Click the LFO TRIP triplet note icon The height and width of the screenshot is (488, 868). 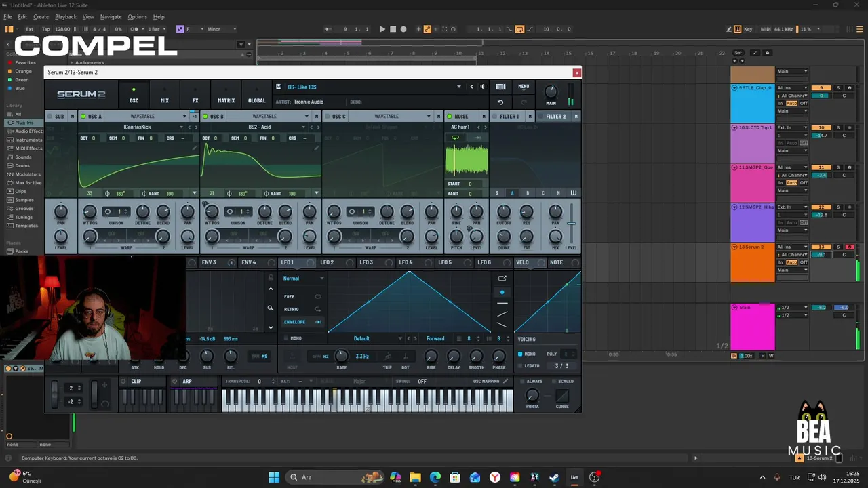(387, 357)
